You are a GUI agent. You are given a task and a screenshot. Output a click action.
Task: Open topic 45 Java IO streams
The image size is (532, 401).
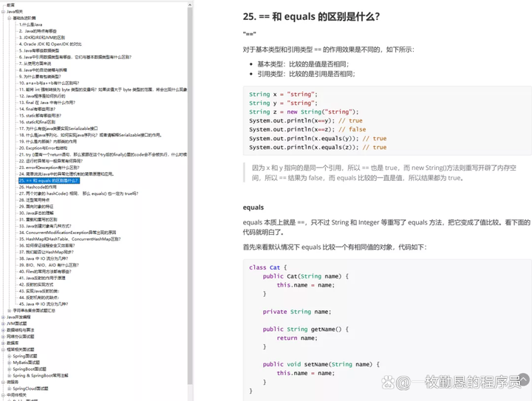coord(44,304)
